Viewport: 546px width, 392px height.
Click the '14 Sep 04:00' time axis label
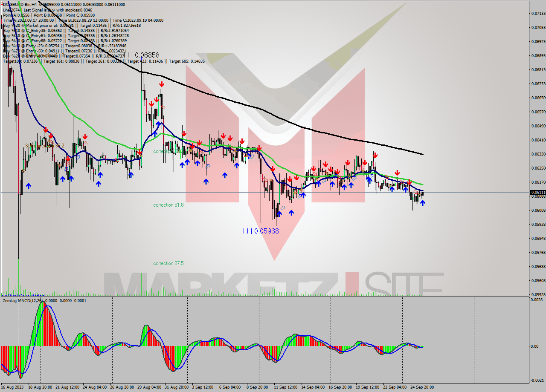[x=314, y=387]
